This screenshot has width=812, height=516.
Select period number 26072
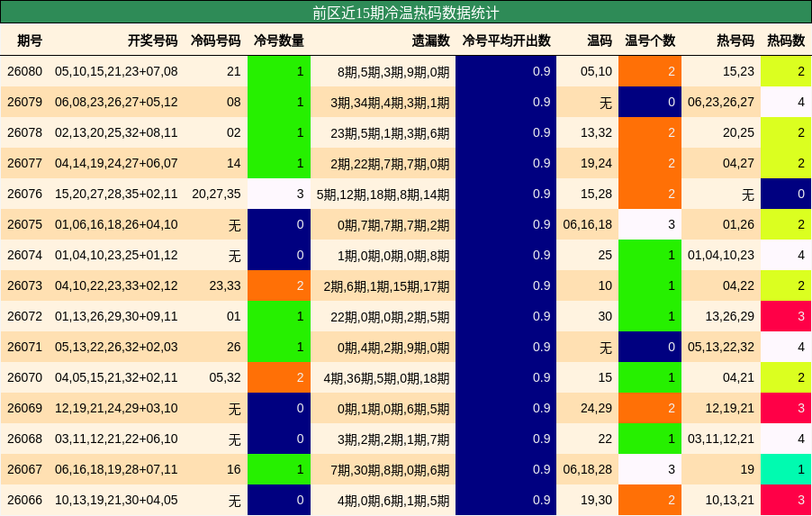point(25,316)
